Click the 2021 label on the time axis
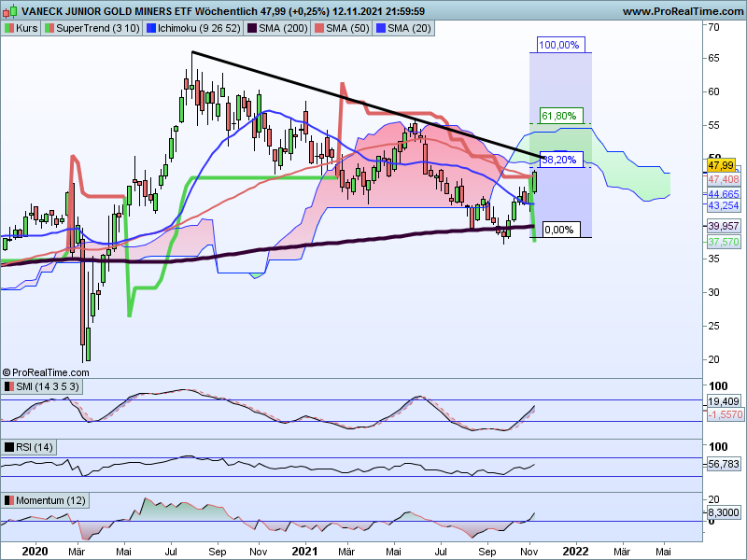The height and width of the screenshot is (560, 747). pos(304,552)
